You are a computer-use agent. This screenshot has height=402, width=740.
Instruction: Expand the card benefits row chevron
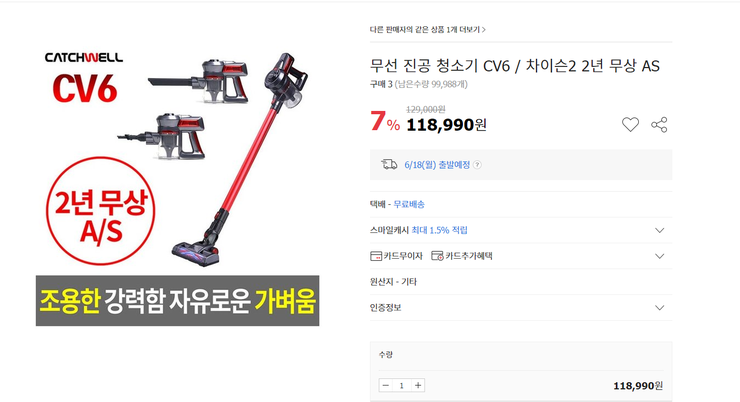tap(659, 256)
